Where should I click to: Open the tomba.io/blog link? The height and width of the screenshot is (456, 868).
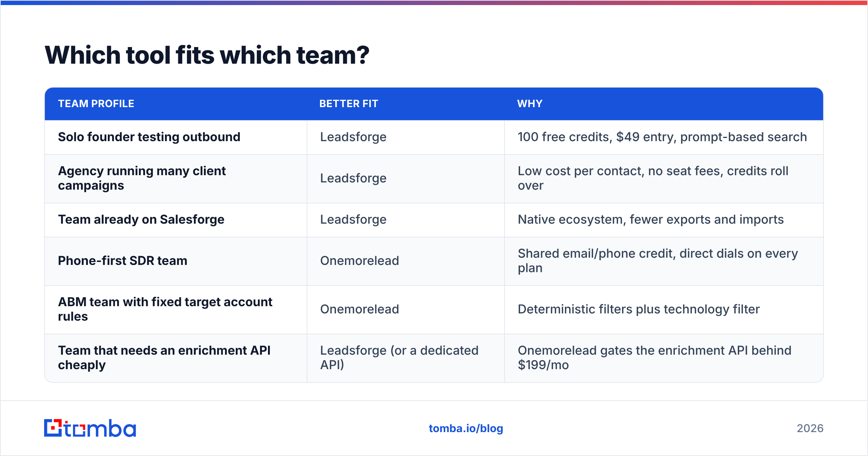click(x=466, y=428)
